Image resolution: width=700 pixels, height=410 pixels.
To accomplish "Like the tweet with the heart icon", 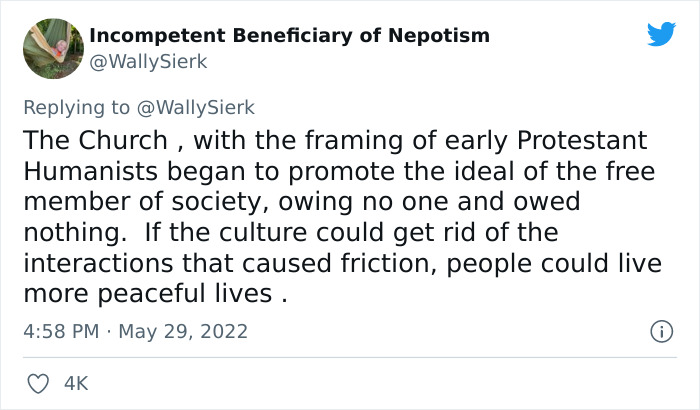I will point(40,382).
